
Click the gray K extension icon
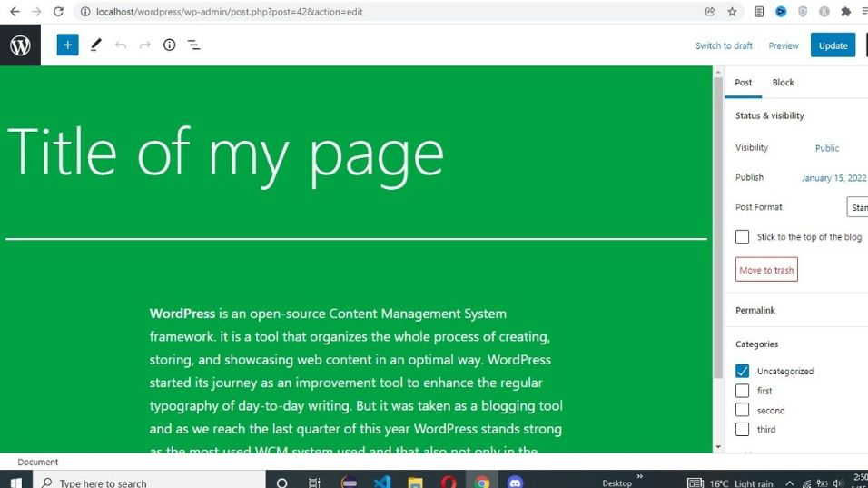(x=824, y=12)
